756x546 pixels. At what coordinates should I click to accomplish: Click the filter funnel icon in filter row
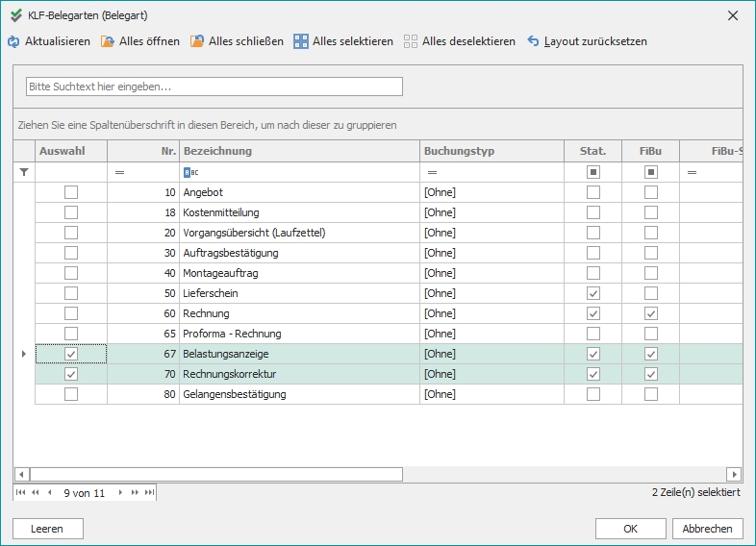[x=24, y=172]
